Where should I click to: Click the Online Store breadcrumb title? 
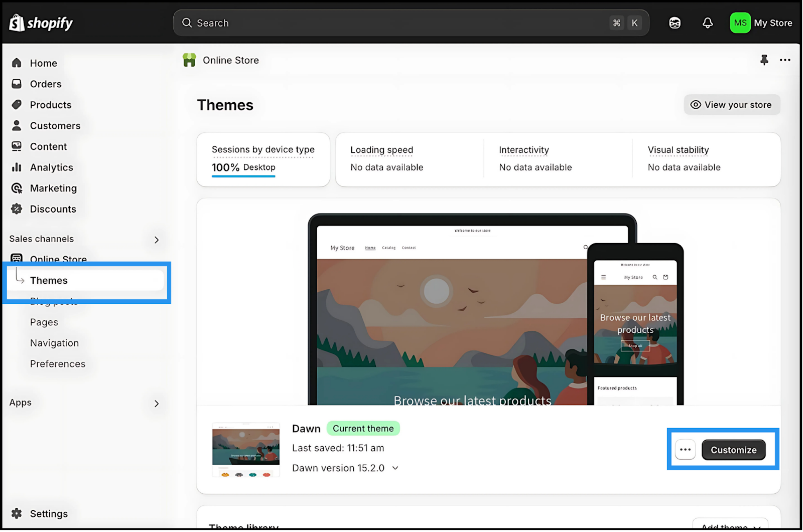(231, 60)
